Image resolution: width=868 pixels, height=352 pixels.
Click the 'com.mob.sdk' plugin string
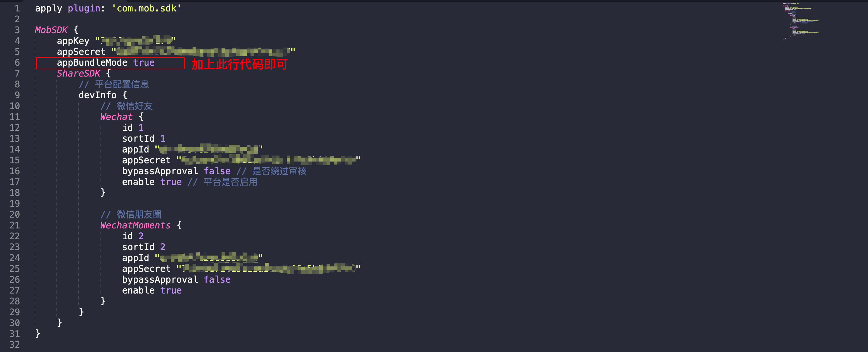147,8
